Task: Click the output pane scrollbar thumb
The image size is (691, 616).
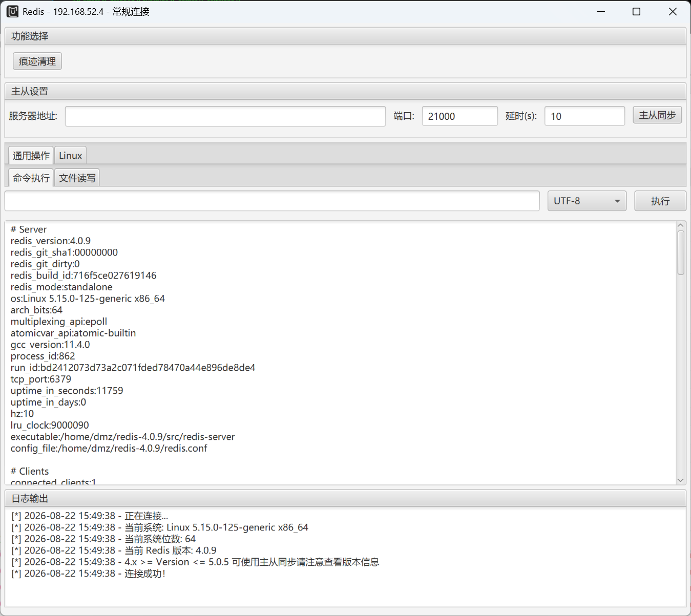Action: pyautogui.click(x=681, y=252)
